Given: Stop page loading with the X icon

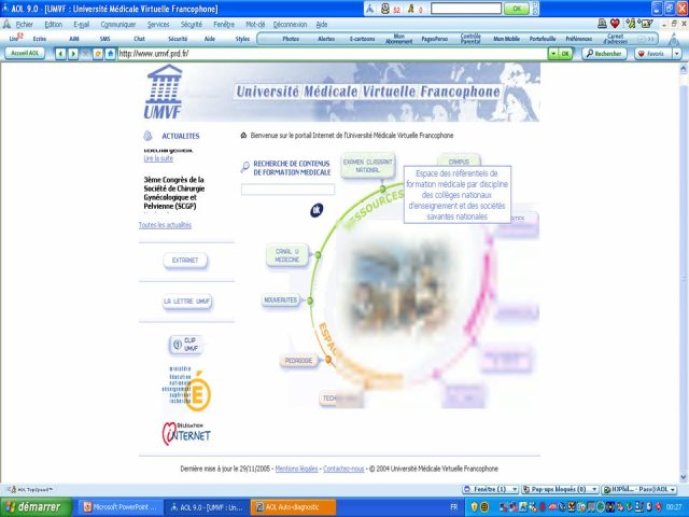Looking at the screenshot, I should 85,54.
